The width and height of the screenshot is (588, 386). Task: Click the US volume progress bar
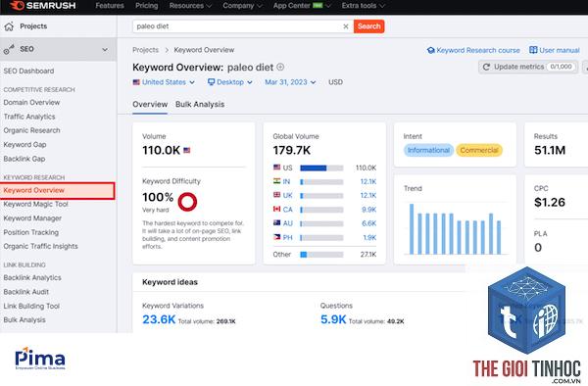(321, 168)
